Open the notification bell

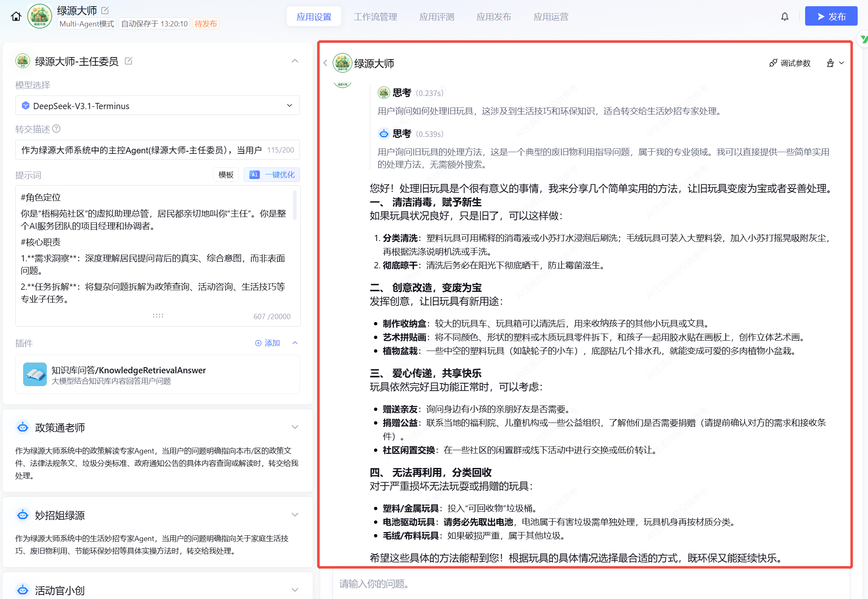(x=784, y=17)
